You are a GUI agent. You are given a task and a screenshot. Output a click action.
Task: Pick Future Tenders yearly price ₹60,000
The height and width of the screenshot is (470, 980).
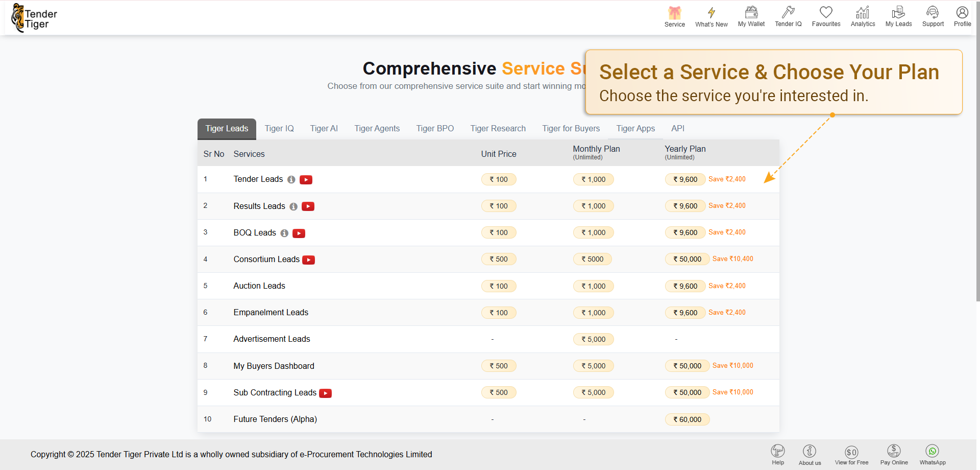[x=687, y=419]
